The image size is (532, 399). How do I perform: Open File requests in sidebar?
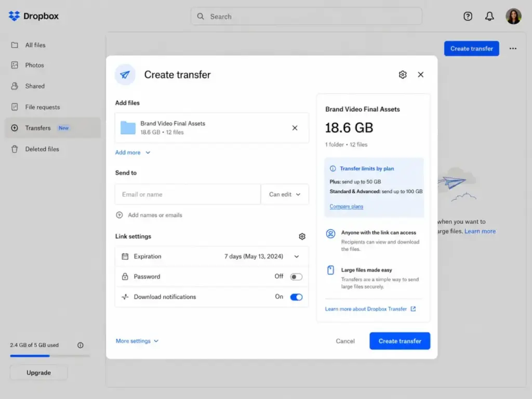coord(52,107)
